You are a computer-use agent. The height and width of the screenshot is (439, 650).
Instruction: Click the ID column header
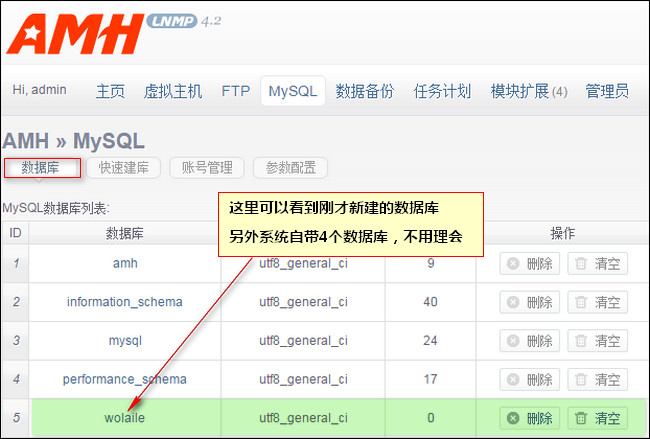(x=15, y=233)
